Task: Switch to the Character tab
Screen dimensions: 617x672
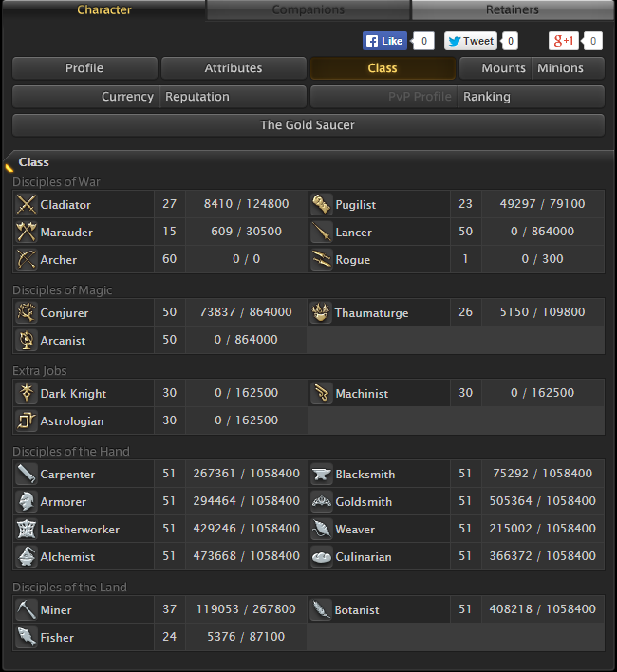Action: pyautogui.click(x=104, y=9)
